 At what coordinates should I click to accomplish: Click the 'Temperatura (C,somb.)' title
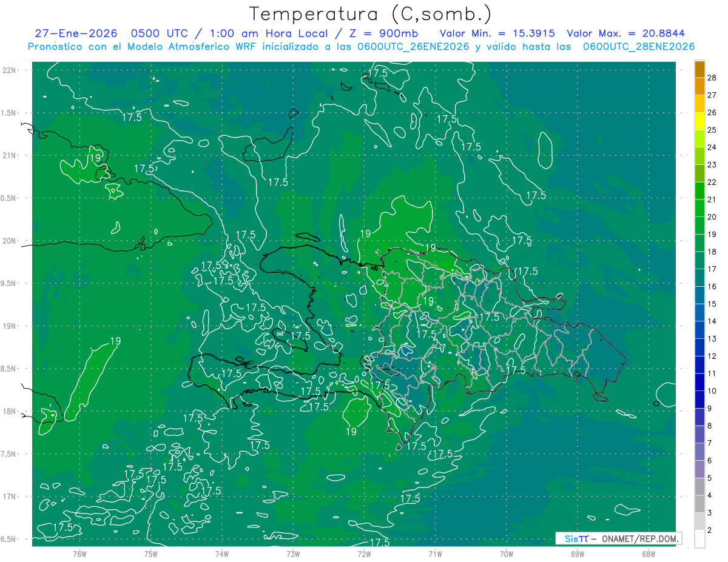coord(371,14)
